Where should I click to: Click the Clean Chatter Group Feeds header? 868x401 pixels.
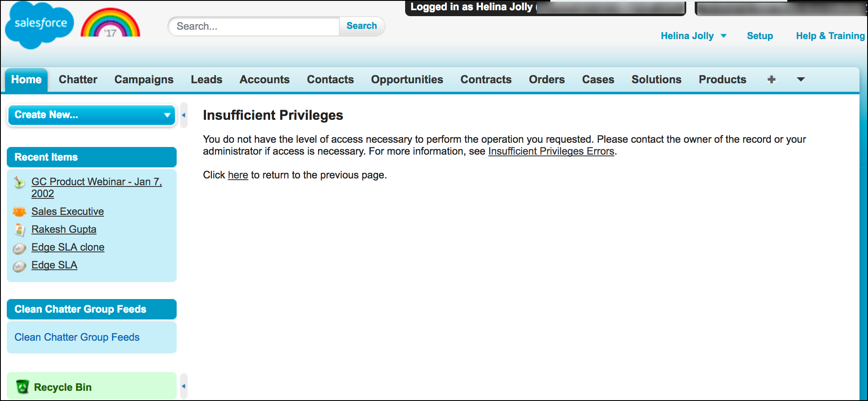pyautogui.click(x=92, y=309)
